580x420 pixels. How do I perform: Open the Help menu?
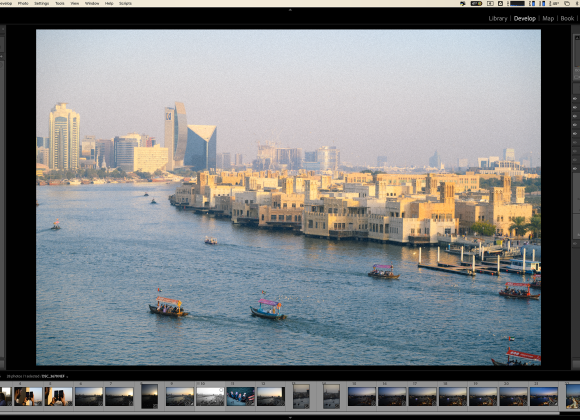pos(109,3)
